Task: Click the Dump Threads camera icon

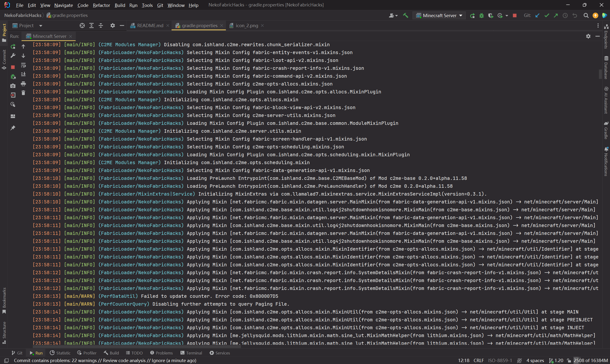Action: (x=13, y=86)
